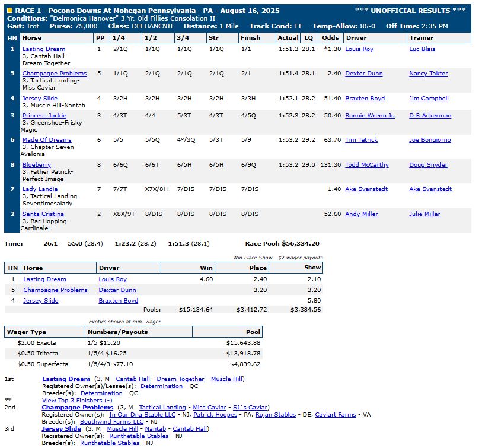The width and height of the screenshot is (479, 448).
Task: Open trainer Julie Miller's link
Action: 424,214
